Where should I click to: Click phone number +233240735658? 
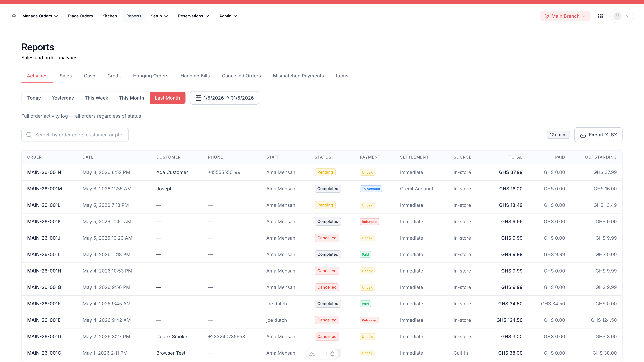coord(227,337)
